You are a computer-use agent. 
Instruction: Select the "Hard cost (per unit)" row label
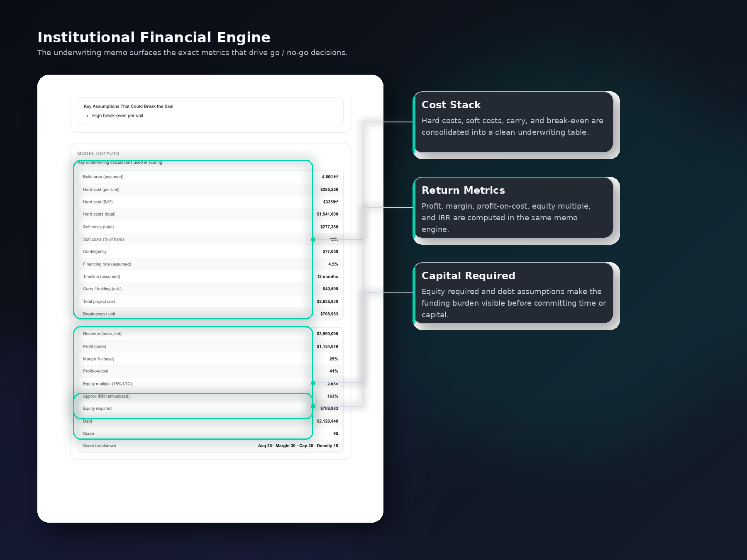101,190
